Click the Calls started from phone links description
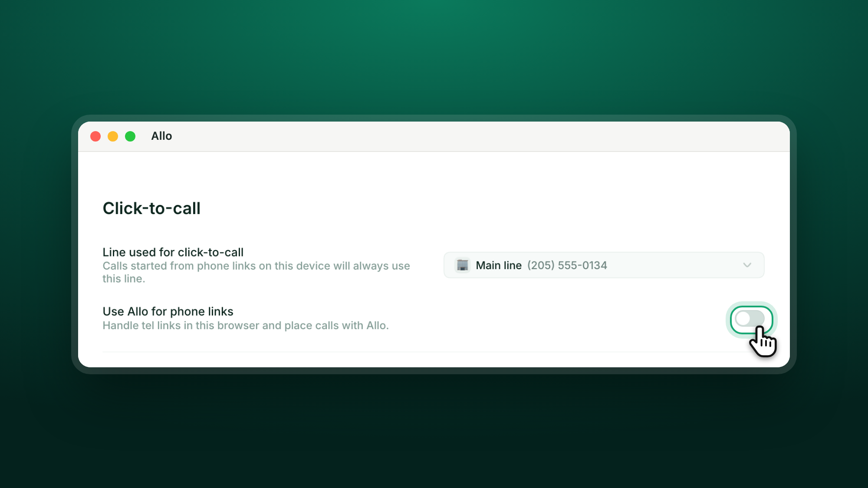The width and height of the screenshot is (868, 488). pos(256,272)
